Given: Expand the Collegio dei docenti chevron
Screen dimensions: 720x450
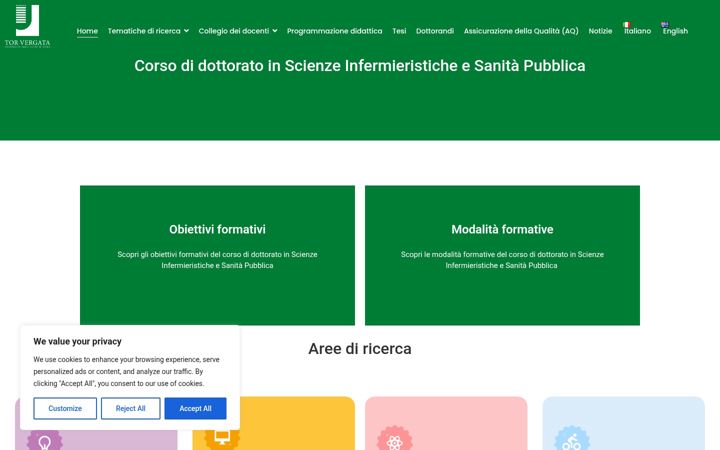Looking at the screenshot, I should coord(275,31).
